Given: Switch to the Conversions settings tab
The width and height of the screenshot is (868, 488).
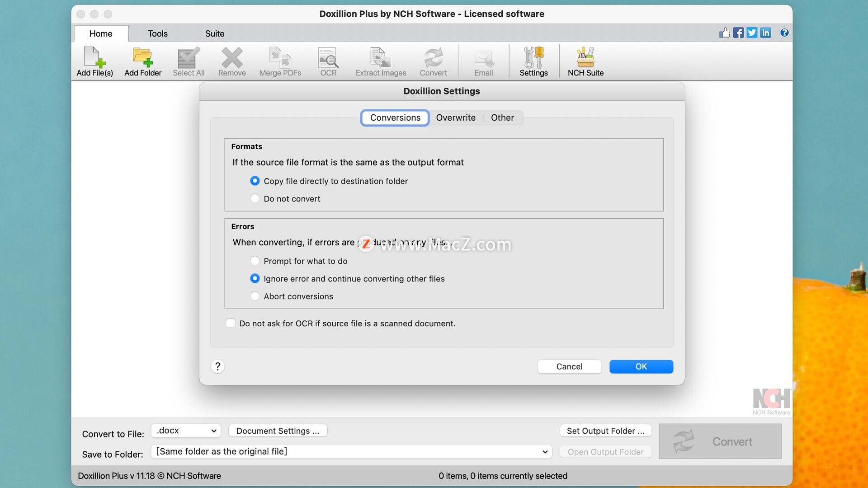Looking at the screenshot, I should [x=395, y=117].
